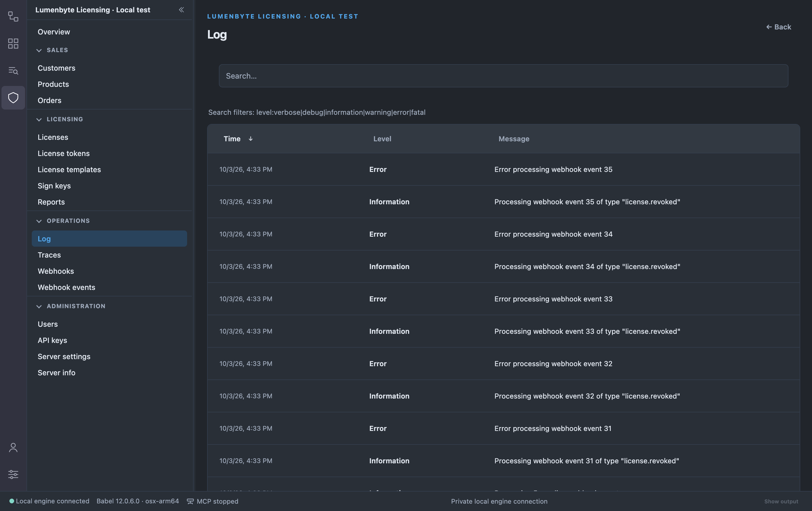Click the green Local engine connected indicator

coord(11,501)
